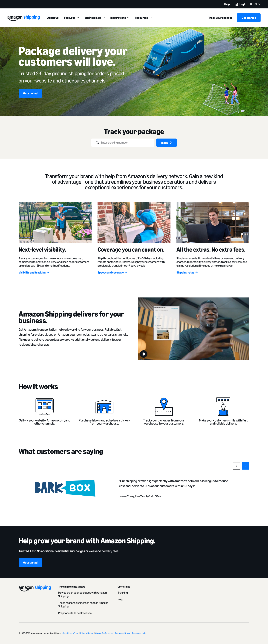Open the Visibility and tracking link
The width and height of the screenshot is (268, 644).
click(x=34, y=272)
